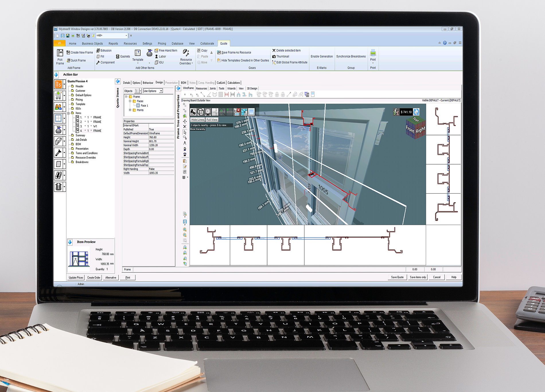Add an Extrusion item

tap(104, 50)
